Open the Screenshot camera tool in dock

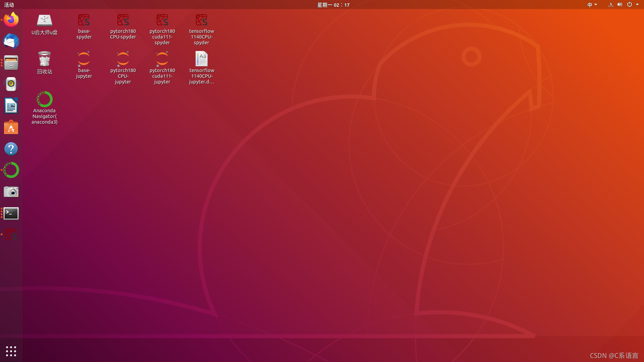click(11, 192)
